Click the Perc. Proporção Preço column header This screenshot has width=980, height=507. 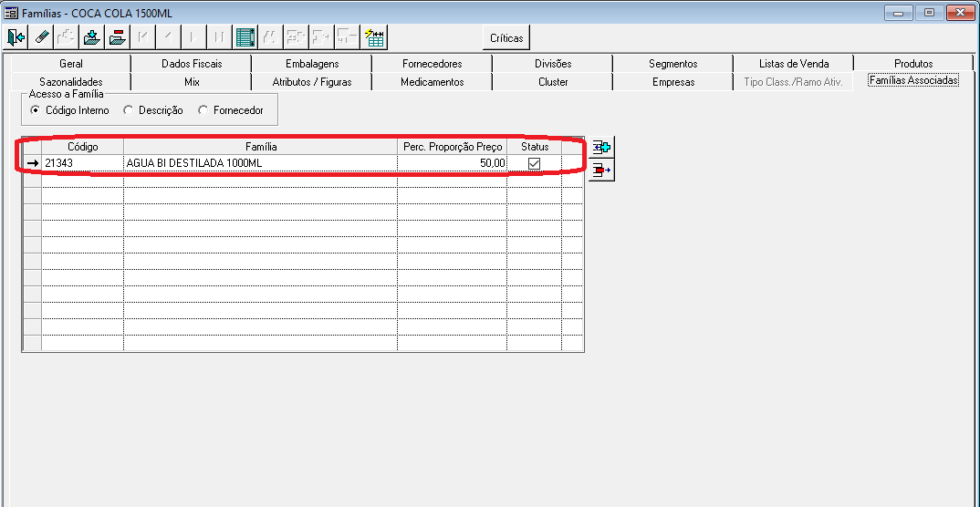pyautogui.click(x=453, y=147)
